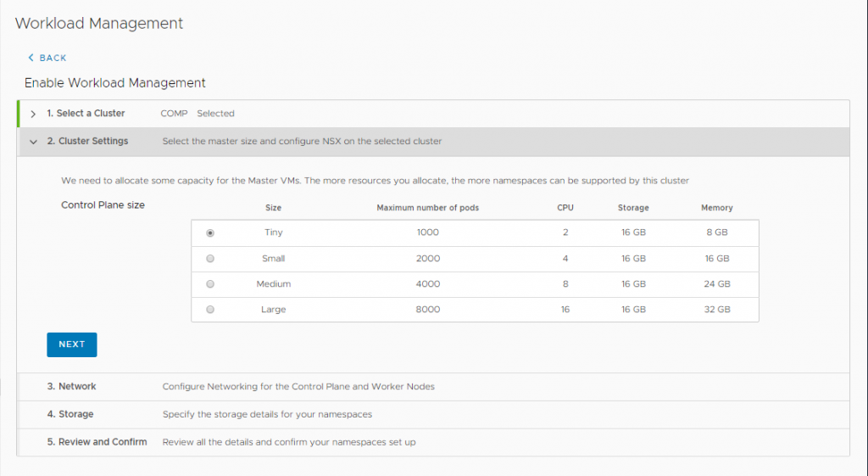Click the BACK link
The width and height of the screenshot is (868, 476).
point(53,58)
